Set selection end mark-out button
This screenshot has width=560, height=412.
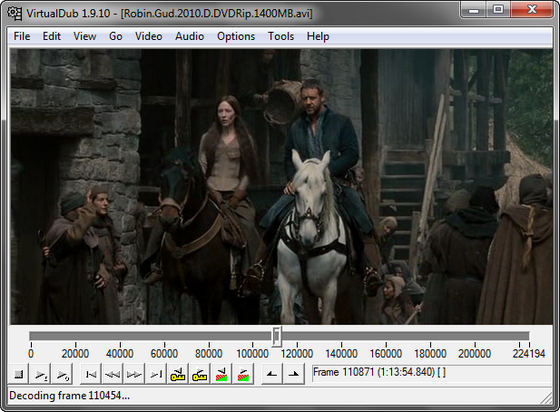pyautogui.click(x=294, y=374)
